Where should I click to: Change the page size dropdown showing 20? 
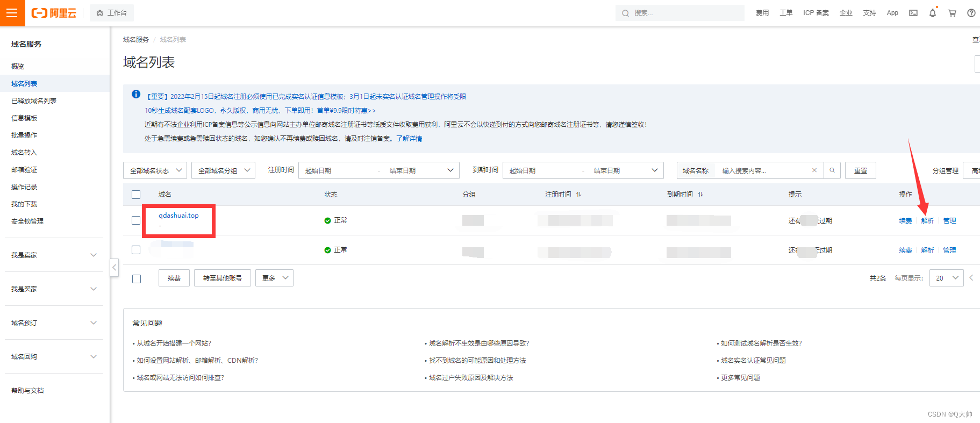point(946,278)
